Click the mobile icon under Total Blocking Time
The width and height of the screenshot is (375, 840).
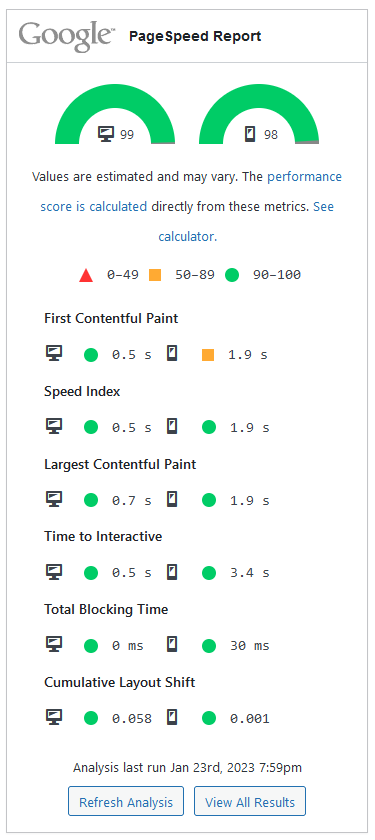click(x=171, y=645)
